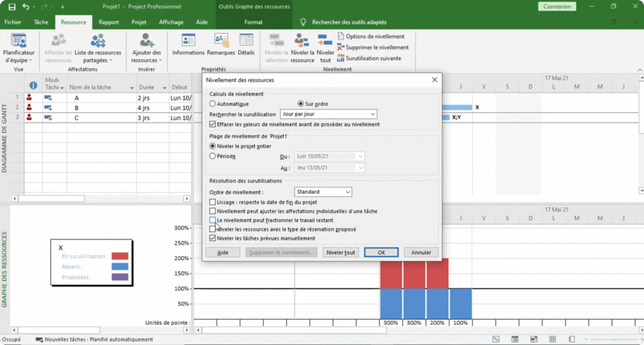The width and height of the screenshot is (644, 345).
Task: Open Liste de ressources partagées
Action: tap(97, 48)
